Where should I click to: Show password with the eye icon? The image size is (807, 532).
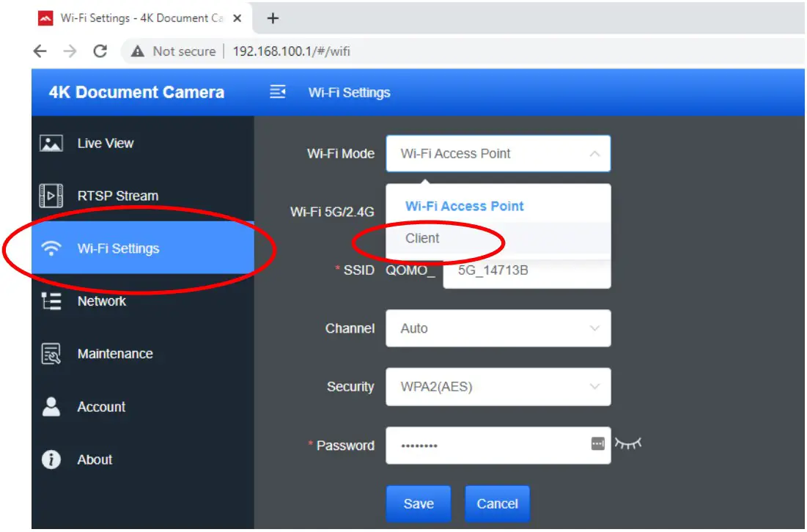pos(628,443)
